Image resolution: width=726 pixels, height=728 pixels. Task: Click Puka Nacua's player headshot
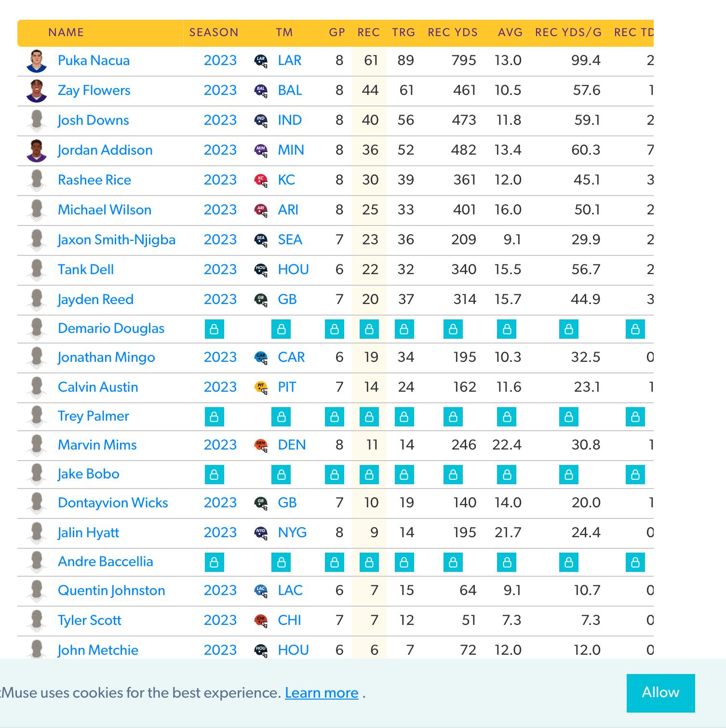click(37, 61)
